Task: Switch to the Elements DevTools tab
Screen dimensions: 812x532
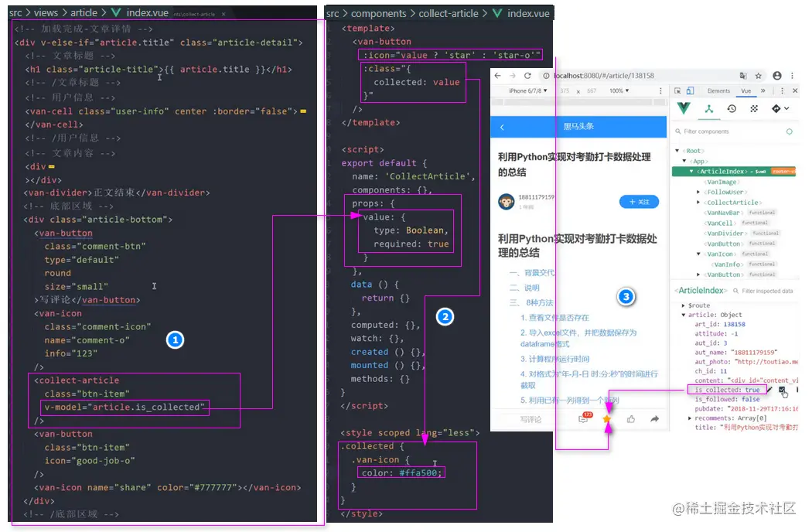Action: click(718, 90)
